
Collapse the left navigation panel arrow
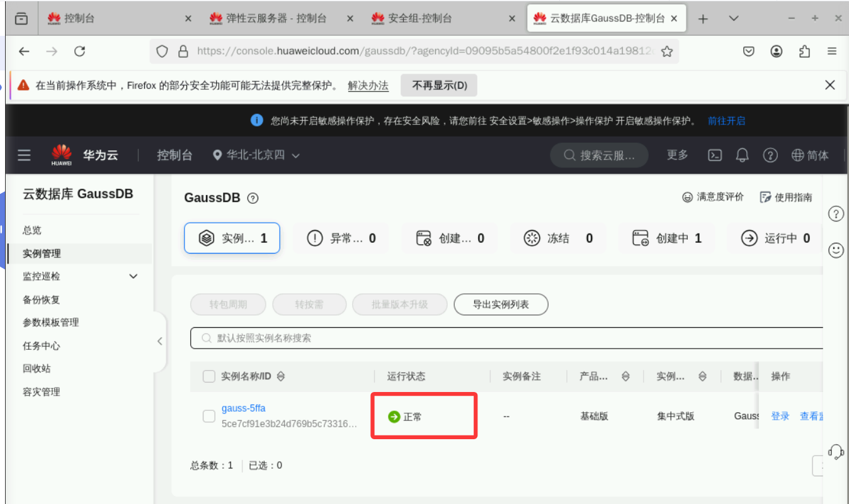159,341
